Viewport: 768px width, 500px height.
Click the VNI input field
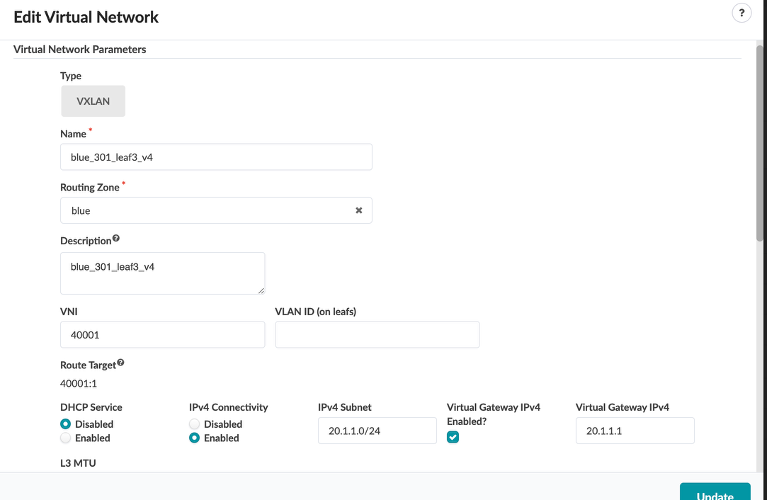[162, 335]
